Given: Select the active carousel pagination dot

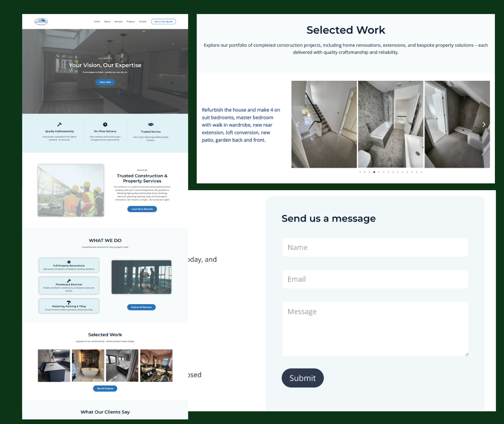Looking at the screenshot, I should [374, 172].
